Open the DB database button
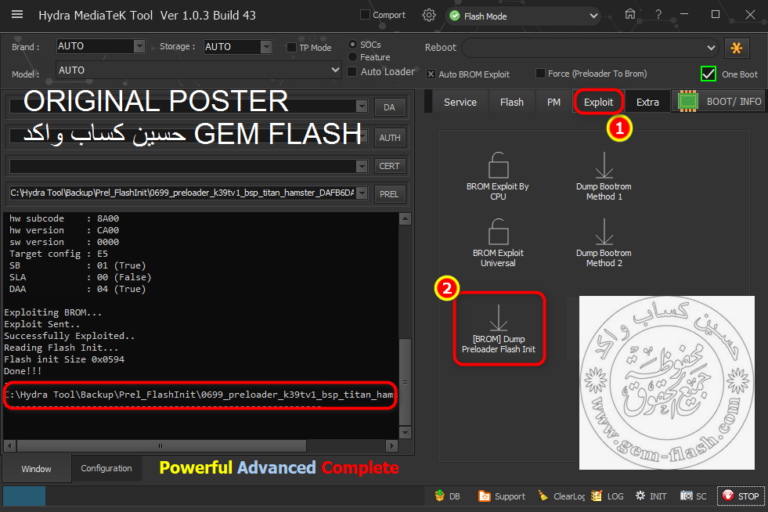The width and height of the screenshot is (768, 512). 448,496
